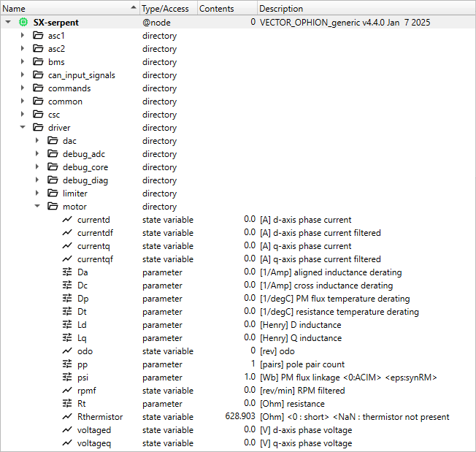Click the folder icon next to bms

[x=38, y=61]
